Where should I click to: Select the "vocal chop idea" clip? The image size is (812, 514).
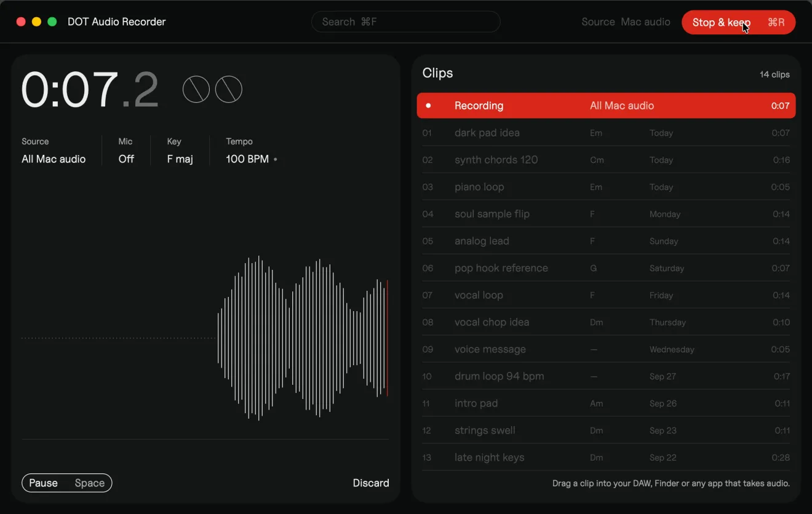[606, 322]
